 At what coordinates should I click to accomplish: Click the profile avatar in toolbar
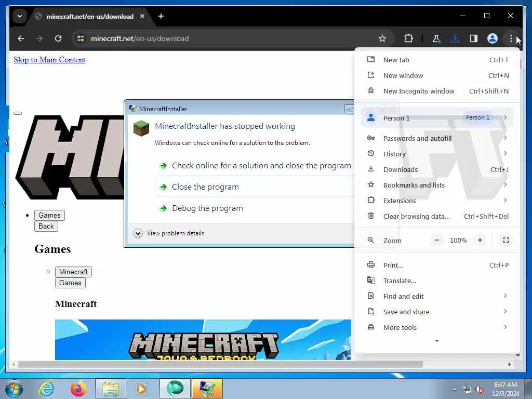pos(493,38)
